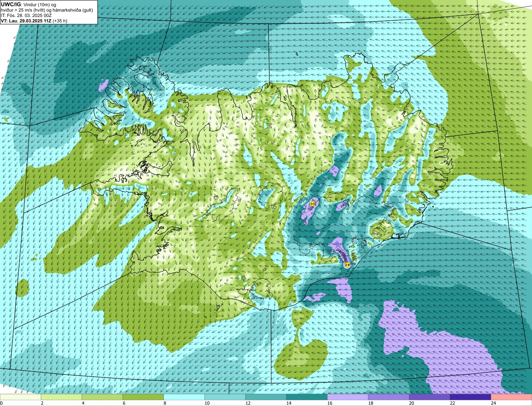
Task: Choose the 10–12 m/s legend swatch
Action: click(x=225, y=397)
